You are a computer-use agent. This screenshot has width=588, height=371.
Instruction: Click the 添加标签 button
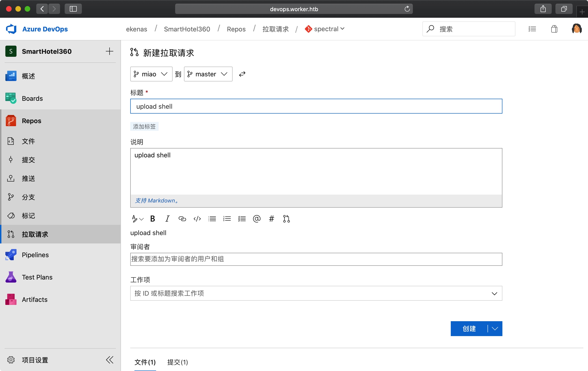144,126
